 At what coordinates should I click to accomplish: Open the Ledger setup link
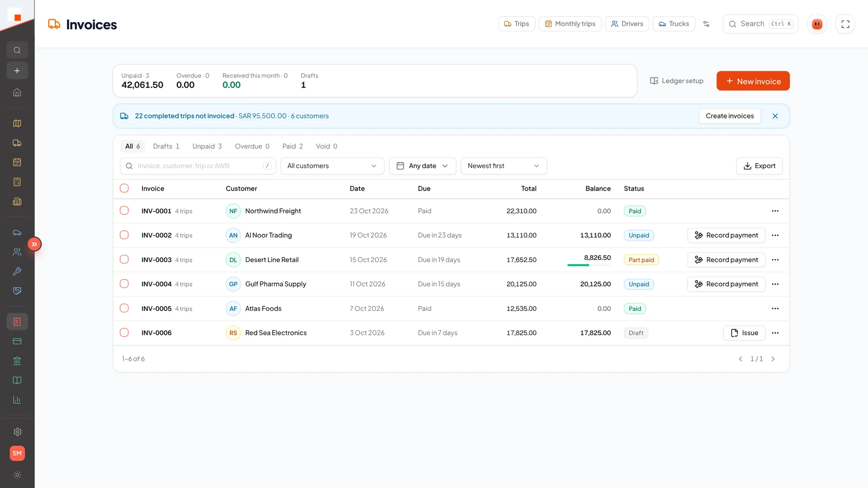point(676,81)
